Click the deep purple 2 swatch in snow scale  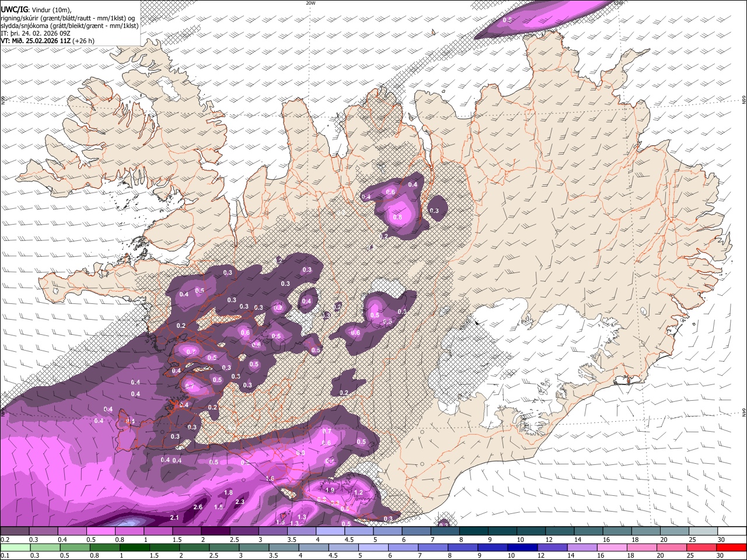point(215,531)
